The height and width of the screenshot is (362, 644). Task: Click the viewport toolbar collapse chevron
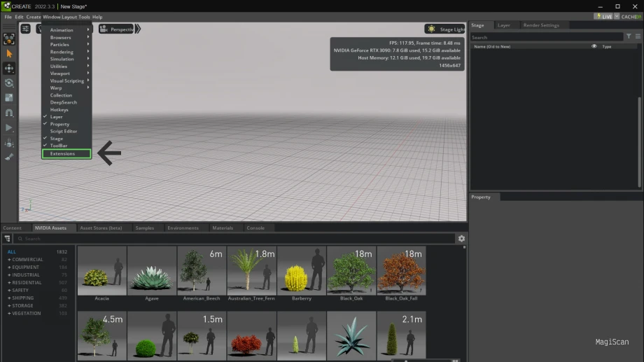(x=138, y=29)
